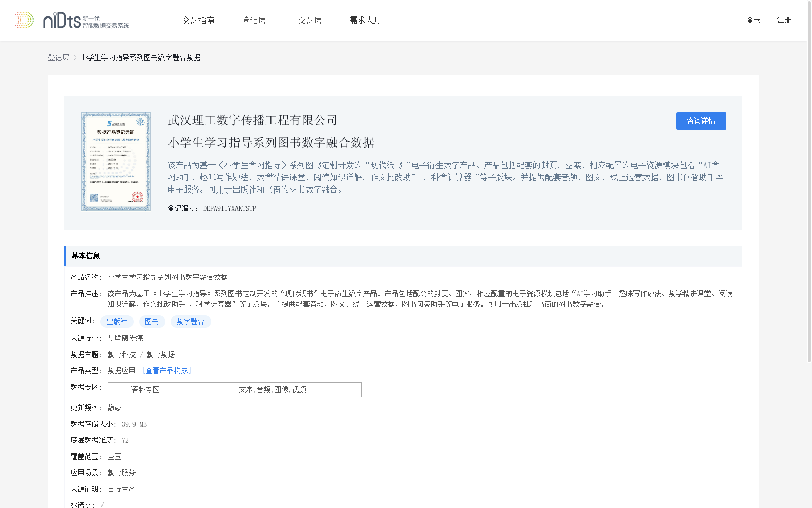Open the data product certificate thumbnail

pos(116,162)
